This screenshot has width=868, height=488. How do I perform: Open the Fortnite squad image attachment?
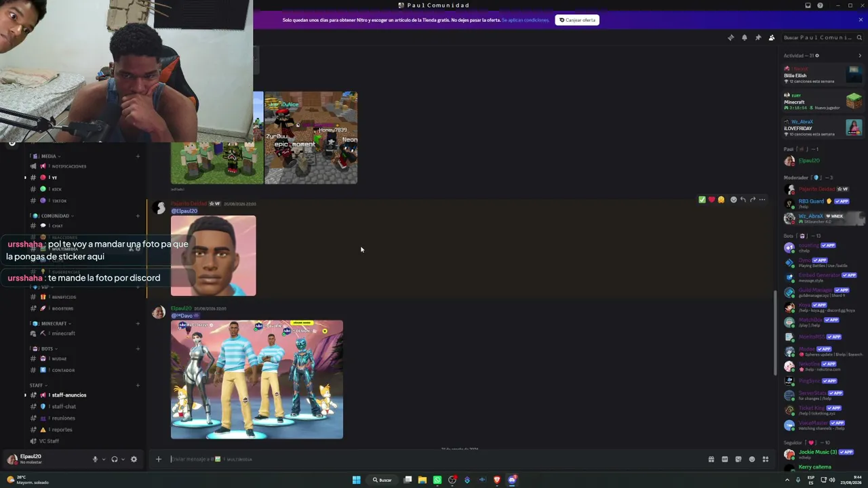[x=257, y=380]
